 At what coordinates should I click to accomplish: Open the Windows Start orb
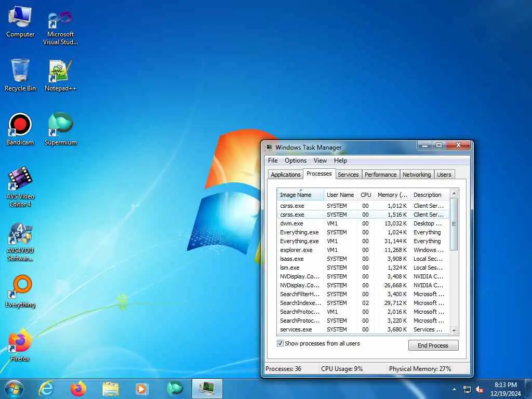(14, 389)
